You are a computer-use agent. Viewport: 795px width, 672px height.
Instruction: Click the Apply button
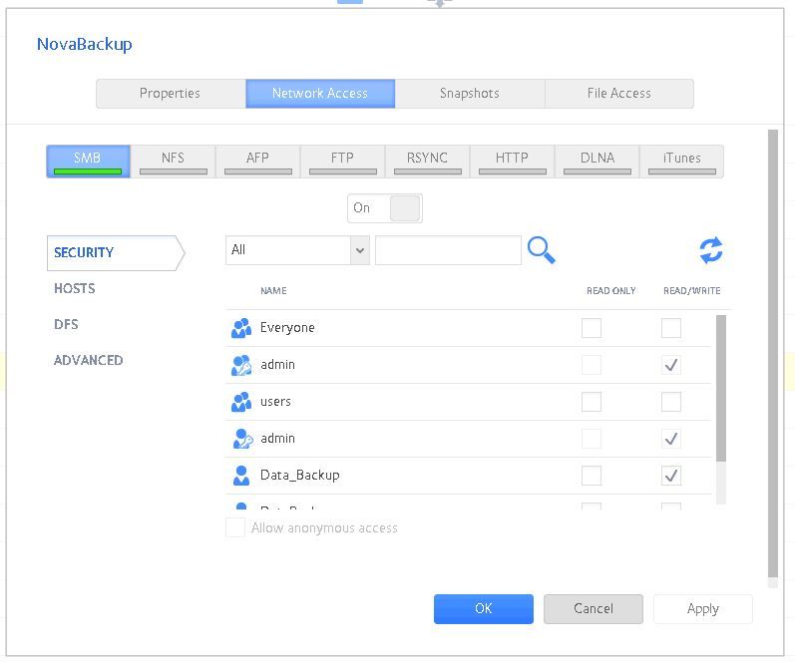[702, 609]
